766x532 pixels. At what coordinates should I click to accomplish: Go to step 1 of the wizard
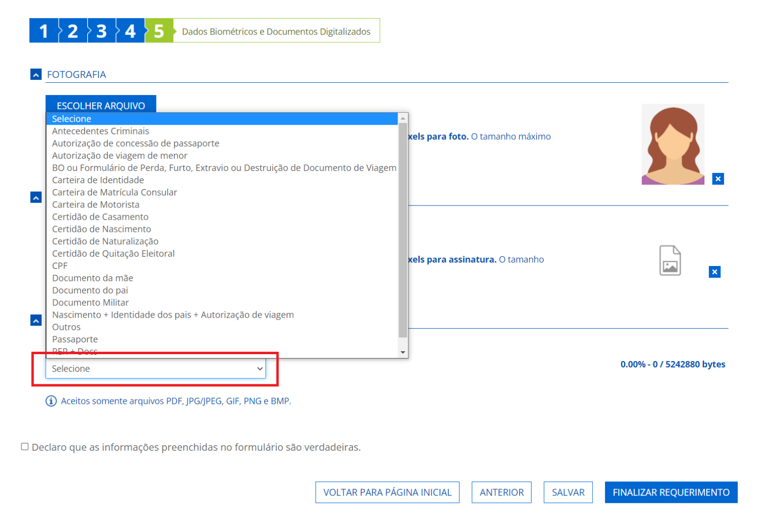[x=44, y=31]
